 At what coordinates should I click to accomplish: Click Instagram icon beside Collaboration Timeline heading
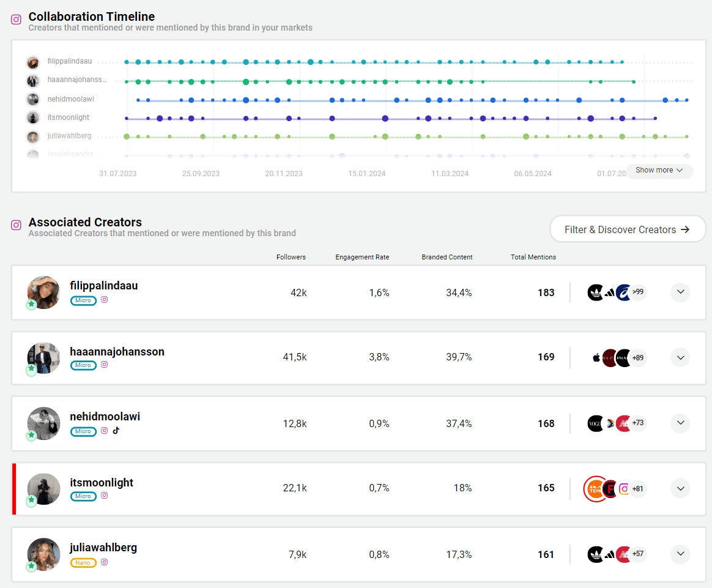click(x=17, y=20)
